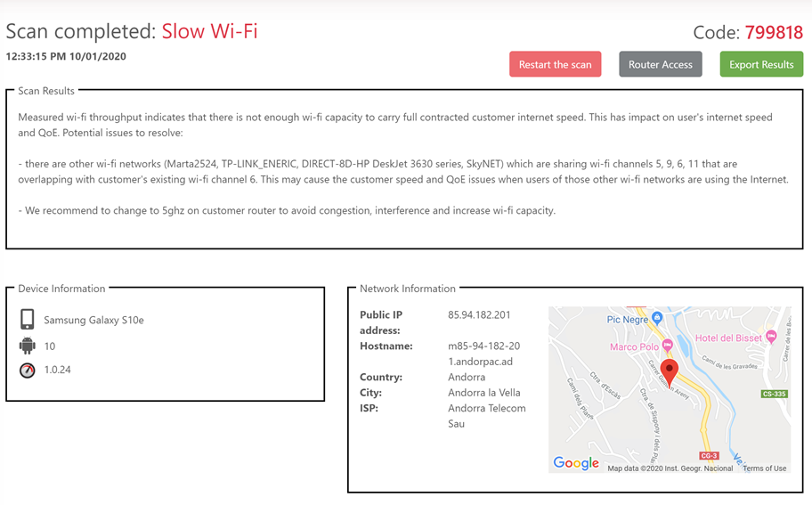Click the Android robot icon

point(28,346)
